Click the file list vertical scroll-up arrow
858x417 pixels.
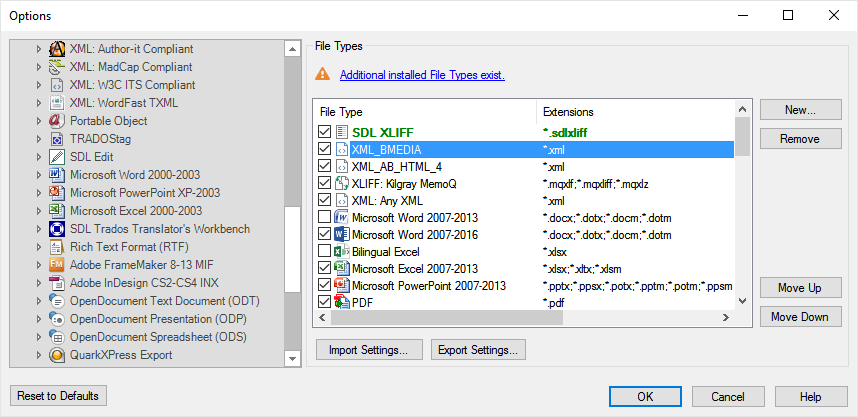tap(743, 109)
